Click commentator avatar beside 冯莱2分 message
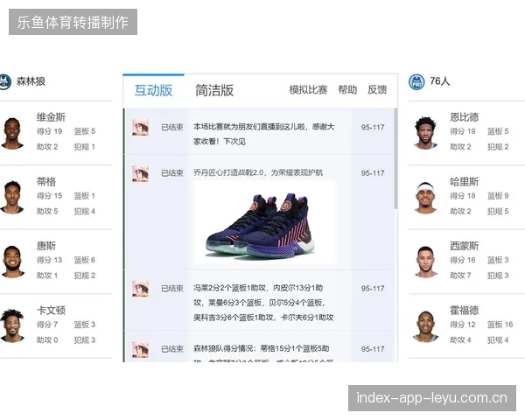The width and height of the screenshot is (525, 420). click(x=140, y=289)
